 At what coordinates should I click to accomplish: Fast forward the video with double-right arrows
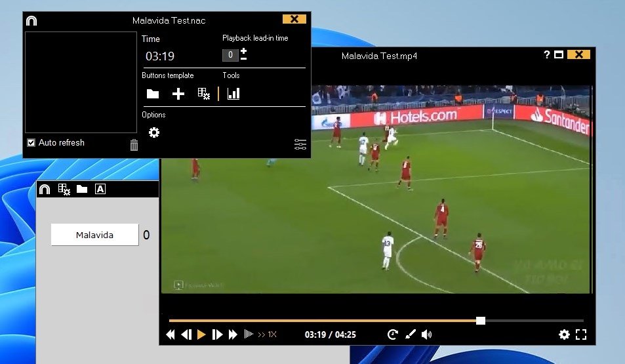(x=233, y=334)
